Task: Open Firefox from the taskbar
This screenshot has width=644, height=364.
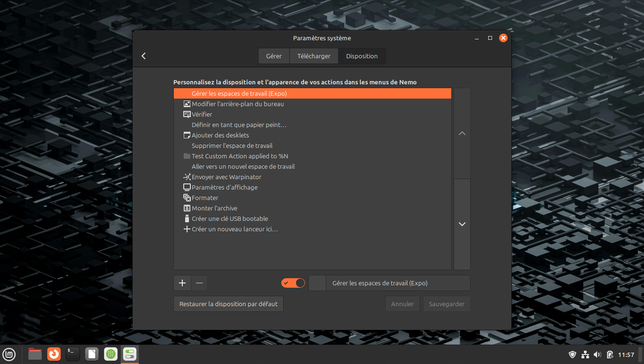Action: coord(54,354)
